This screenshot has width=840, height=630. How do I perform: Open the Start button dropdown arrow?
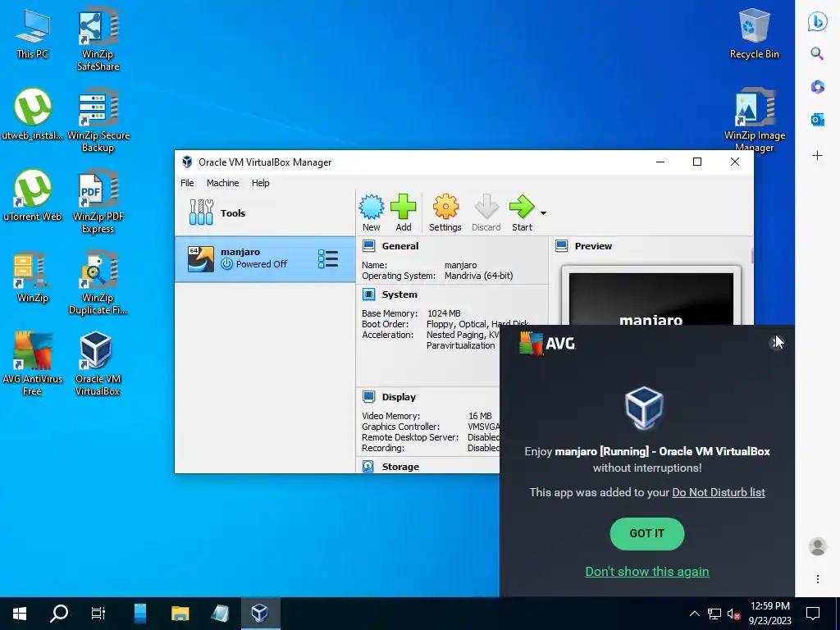[x=543, y=213]
